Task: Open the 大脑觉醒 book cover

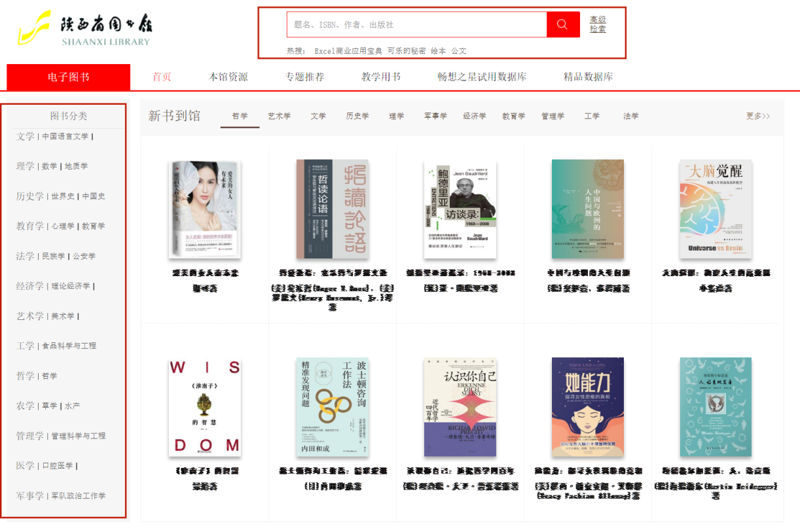Action: click(x=716, y=209)
